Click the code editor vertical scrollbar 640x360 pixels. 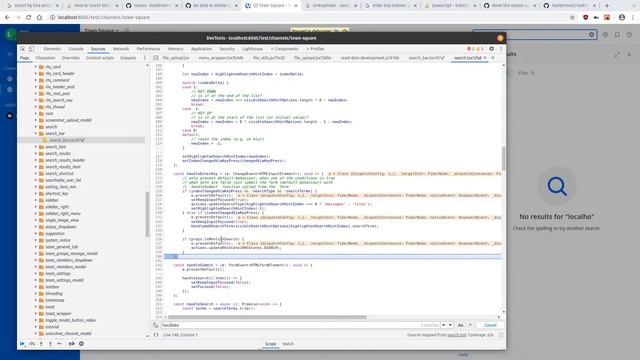503,158
